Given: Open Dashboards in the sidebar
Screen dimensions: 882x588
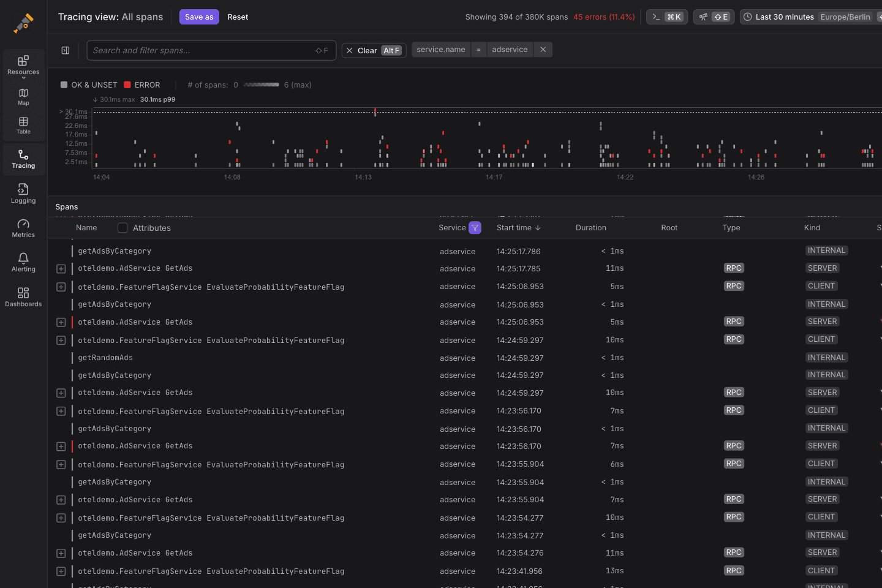Looking at the screenshot, I should pyautogui.click(x=23, y=296).
